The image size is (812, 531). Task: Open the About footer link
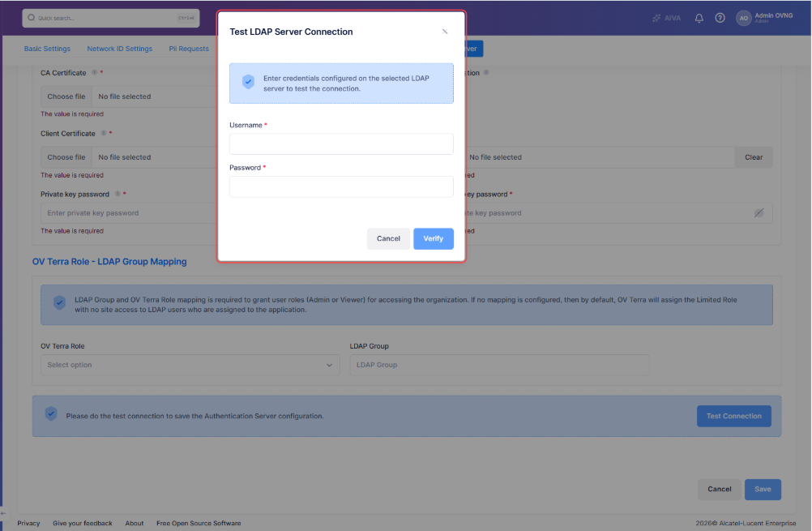pos(135,523)
